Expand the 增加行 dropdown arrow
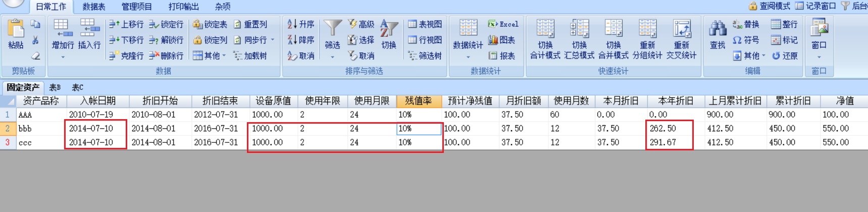868x212 pixels. [x=63, y=57]
